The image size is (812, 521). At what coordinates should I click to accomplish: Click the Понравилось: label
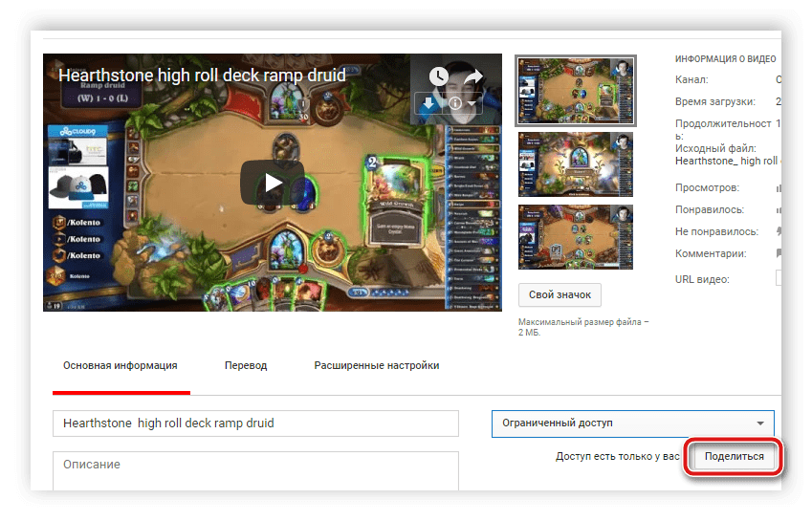[x=710, y=210]
